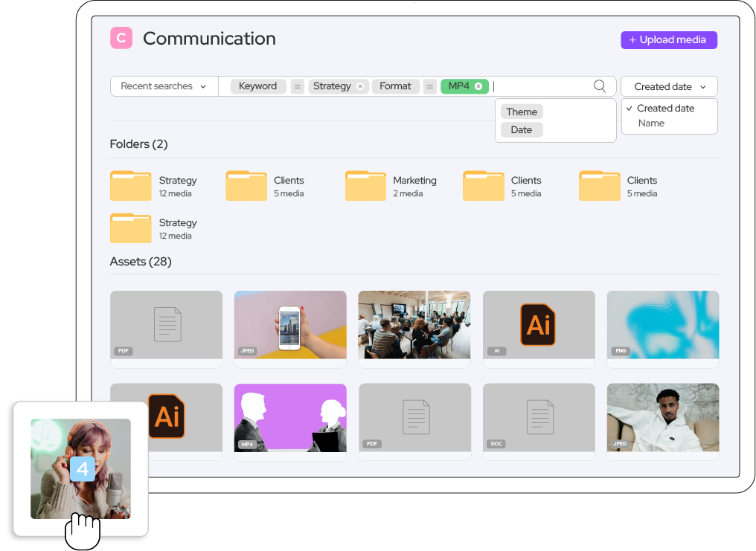Click the woman with headphones dragged thumbnail
Viewport: 756px width, 551px height.
pos(80,468)
